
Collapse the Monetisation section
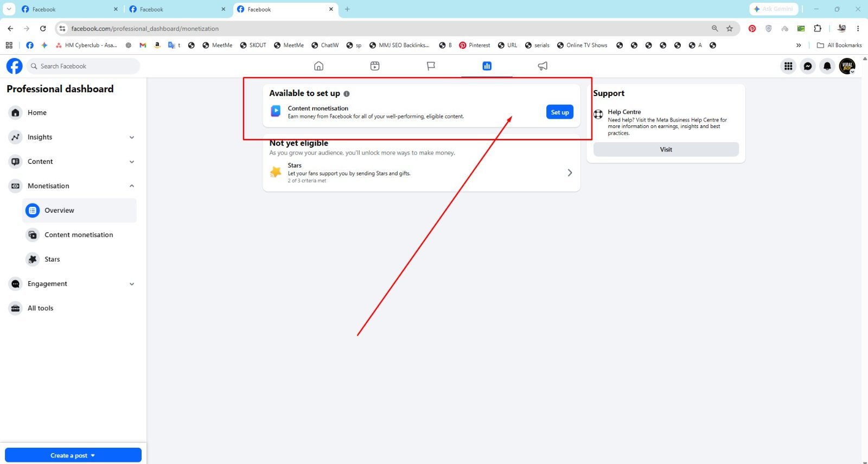(132, 186)
